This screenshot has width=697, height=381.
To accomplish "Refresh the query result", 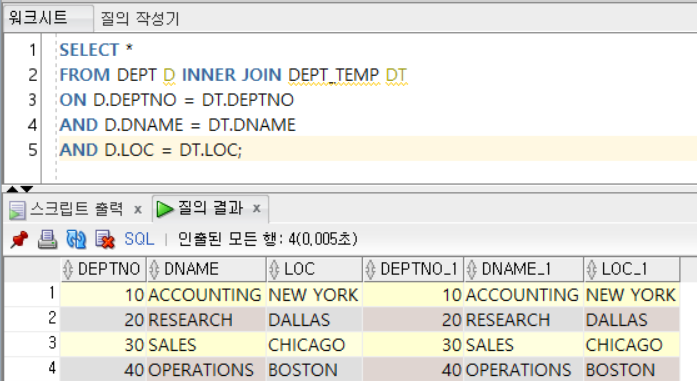I will coord(76,239).
